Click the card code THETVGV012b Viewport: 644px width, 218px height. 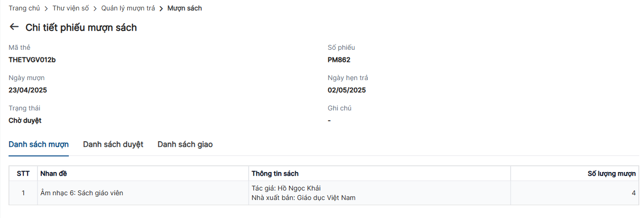[32, 60]
